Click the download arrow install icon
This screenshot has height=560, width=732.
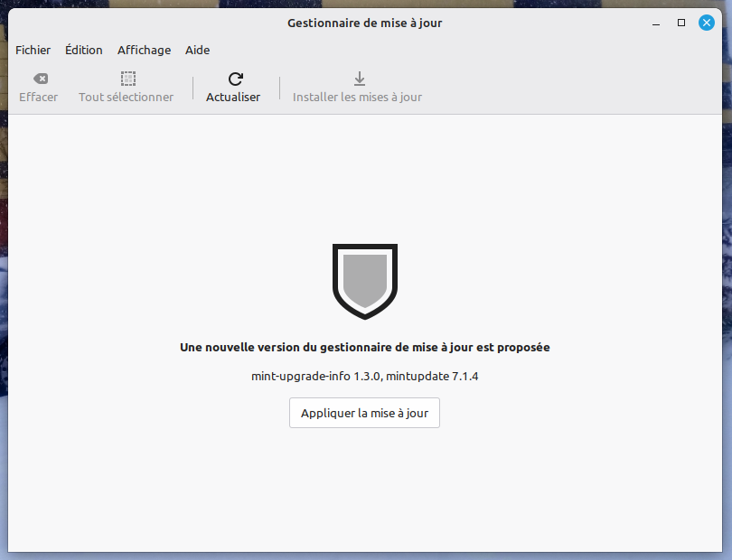coord(359,79)
